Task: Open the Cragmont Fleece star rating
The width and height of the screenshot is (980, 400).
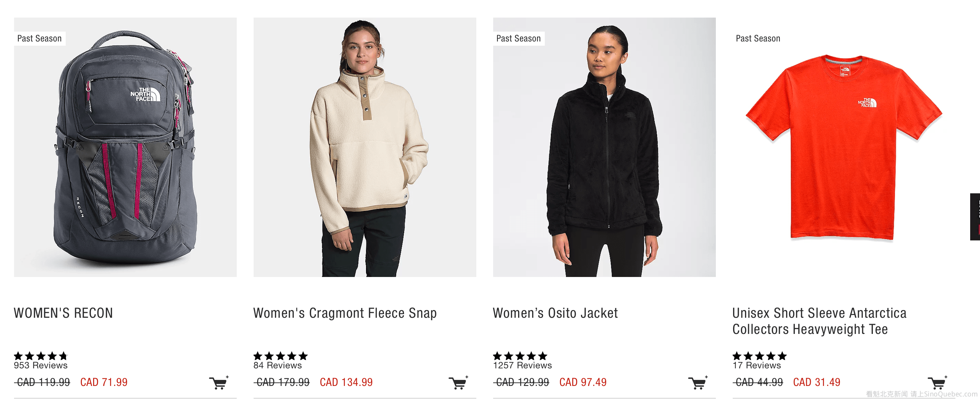Action: (x=280, y=356)
